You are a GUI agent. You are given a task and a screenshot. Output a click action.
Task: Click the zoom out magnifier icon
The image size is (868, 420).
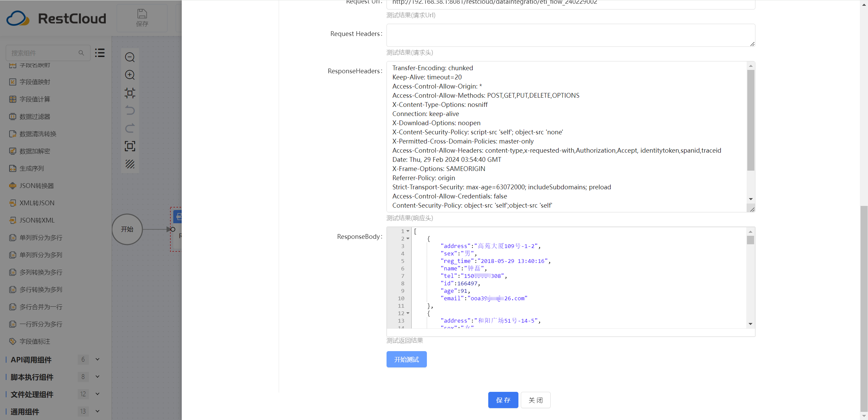click(130, 57)
